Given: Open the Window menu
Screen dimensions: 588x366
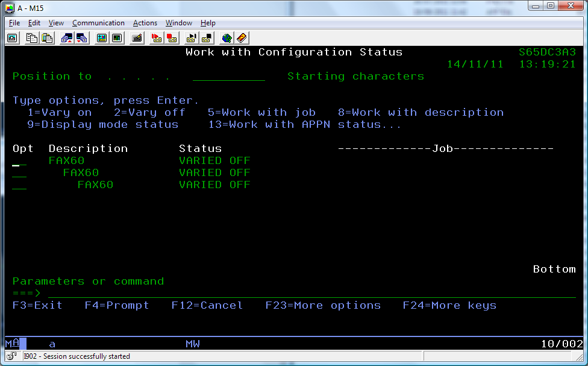Looking at the screenshot, I should pos(179,23).
